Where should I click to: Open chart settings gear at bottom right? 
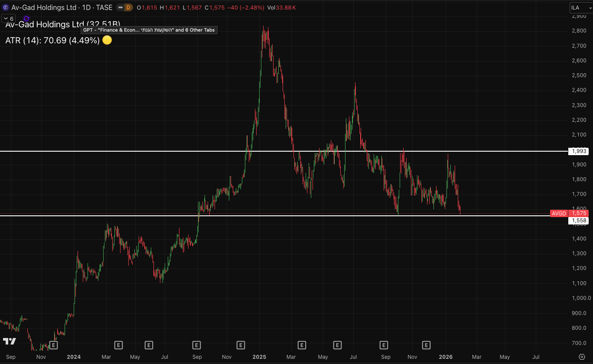(582, 357)
